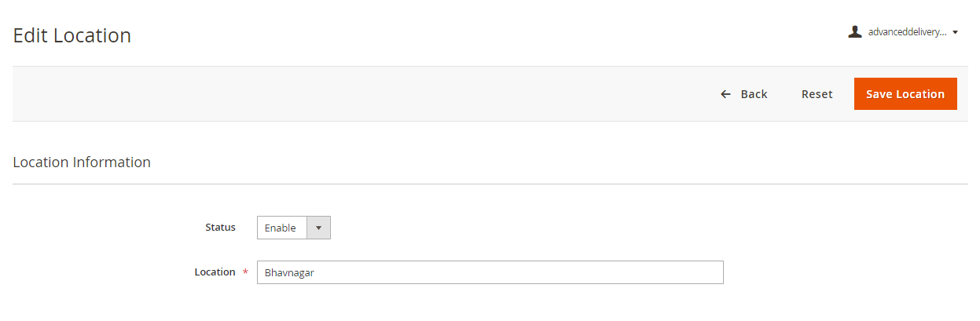Image resolution: width=980 pixels, height=321 pixels.
Task: Click the Status field label
Action: [x=220, y=227]
